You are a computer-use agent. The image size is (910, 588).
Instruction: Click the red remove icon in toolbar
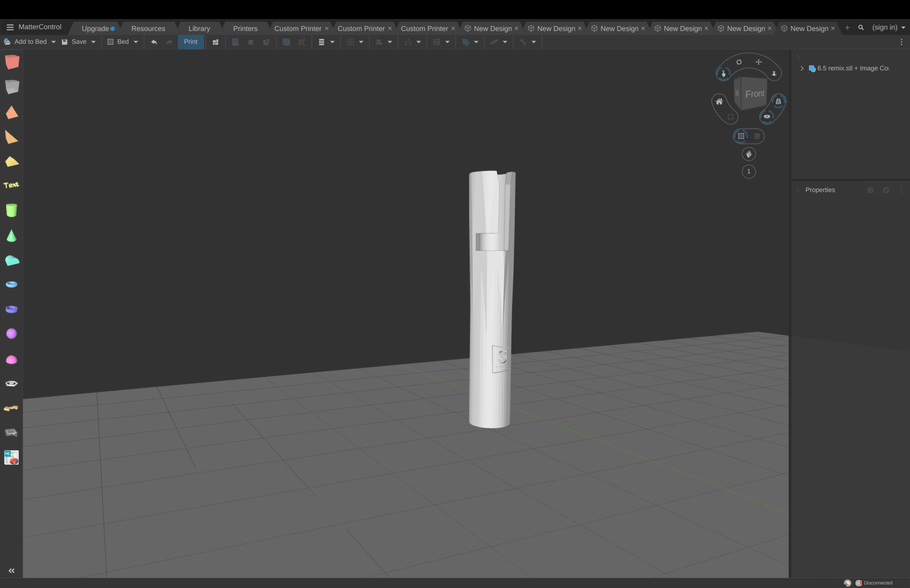point(302,42)
